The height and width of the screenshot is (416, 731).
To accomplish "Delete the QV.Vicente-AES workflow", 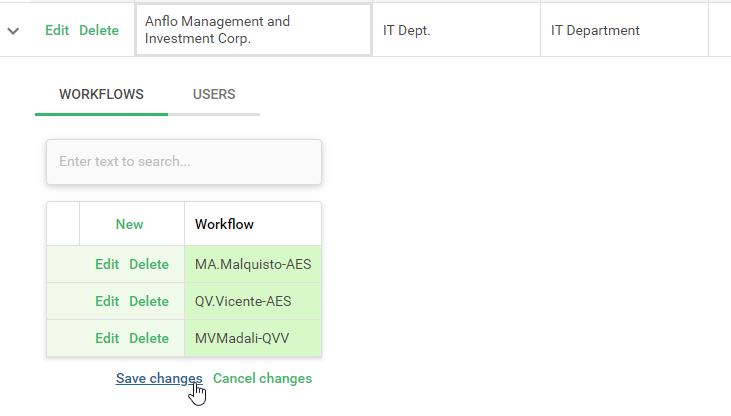I will 149,302.
